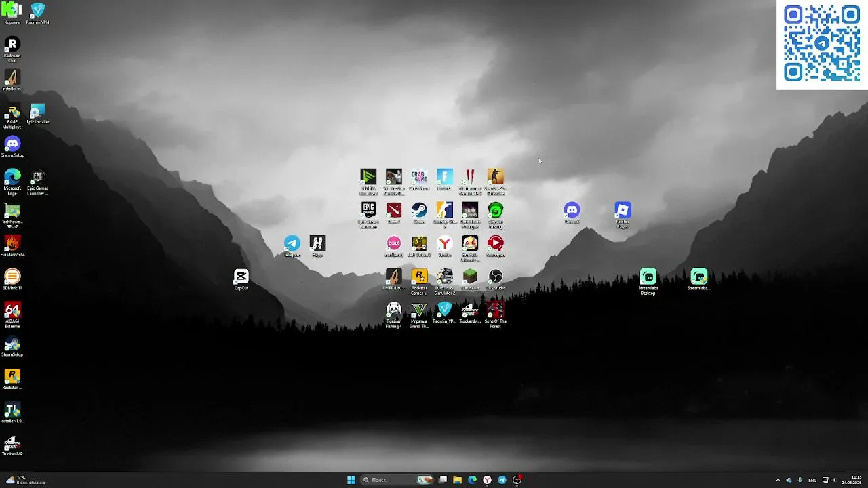Open the weather widget on the taskbar
This screenshot has width=868, height=488.
pyautogui.click(x=24, y=480)
